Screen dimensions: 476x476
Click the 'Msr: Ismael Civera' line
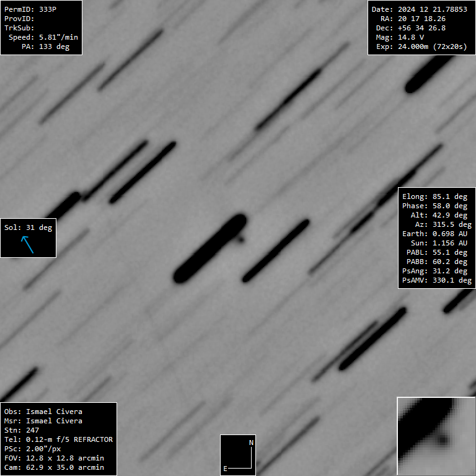tap(43, 421)
